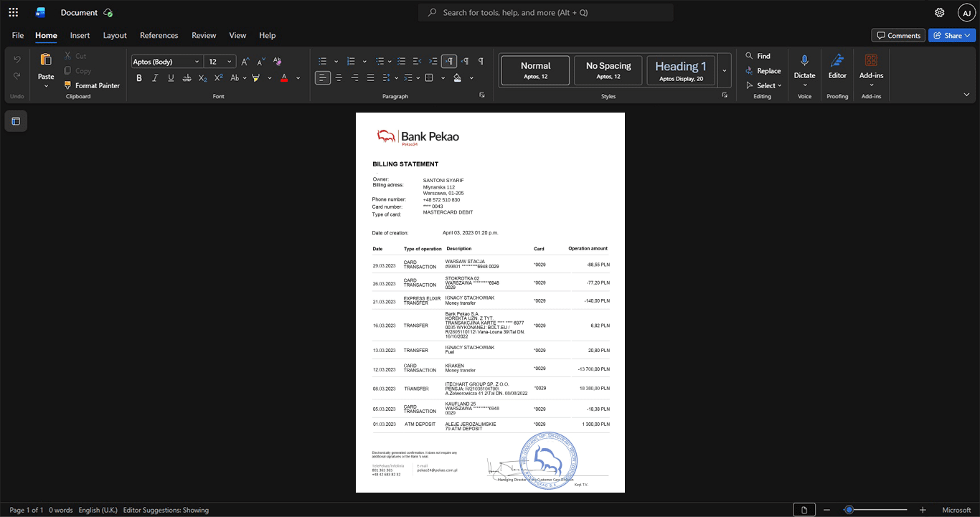Open Find search
The image size is (980, 517).
tap(758, 56)
